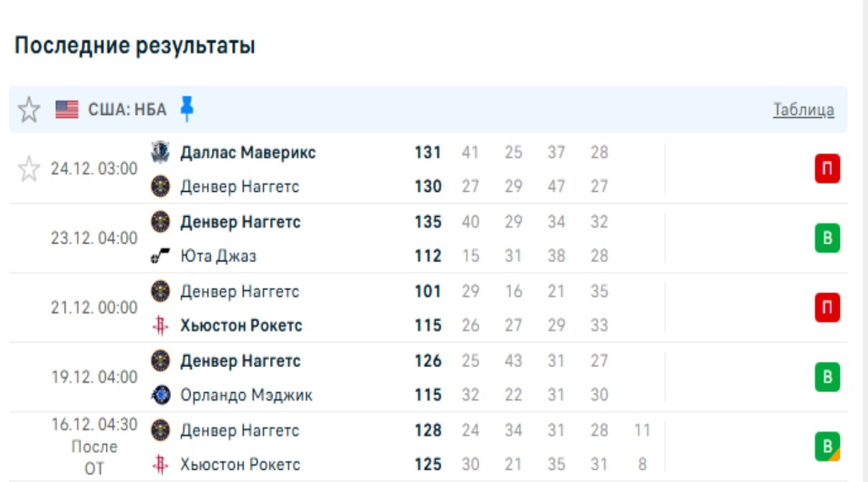
Task: Click the red П loss badge for 21.12 game
Action: pos(827,308)
